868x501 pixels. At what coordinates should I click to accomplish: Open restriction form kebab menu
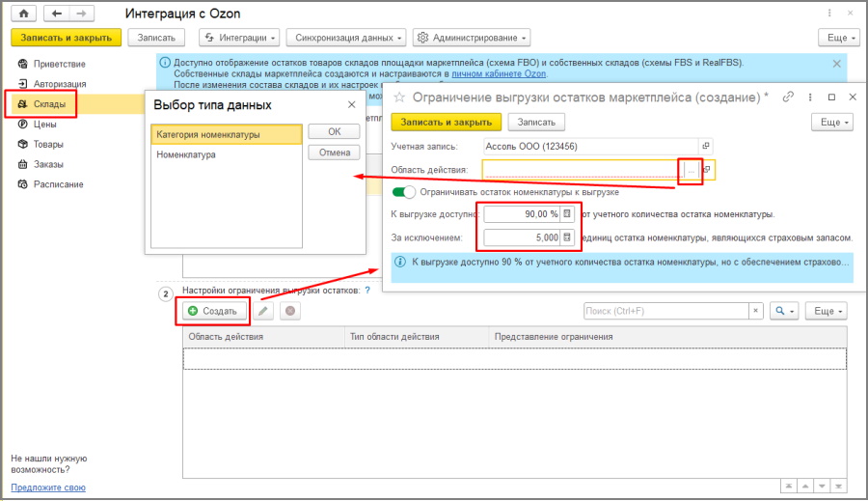coord(810,97)
